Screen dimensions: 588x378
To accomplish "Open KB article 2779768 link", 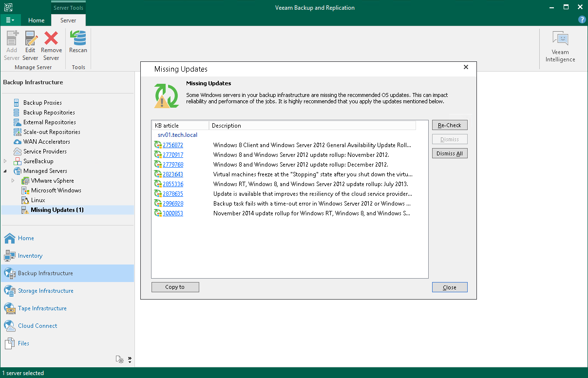I will [173, 165].
